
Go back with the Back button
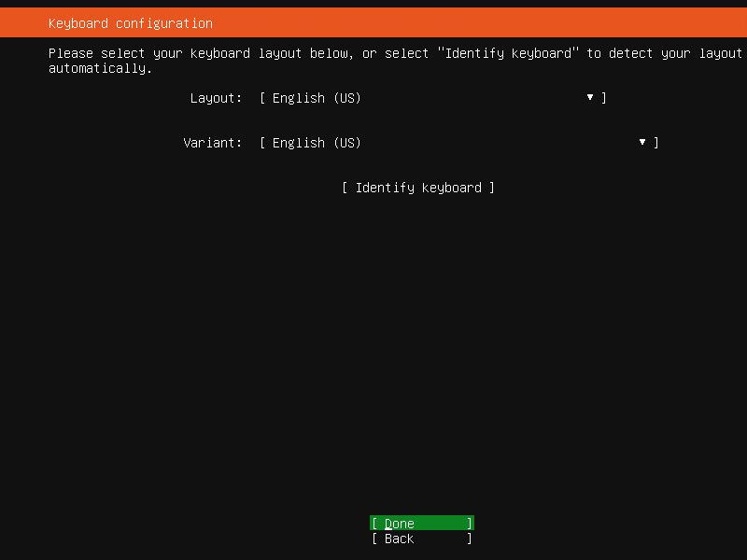[422, 539]
